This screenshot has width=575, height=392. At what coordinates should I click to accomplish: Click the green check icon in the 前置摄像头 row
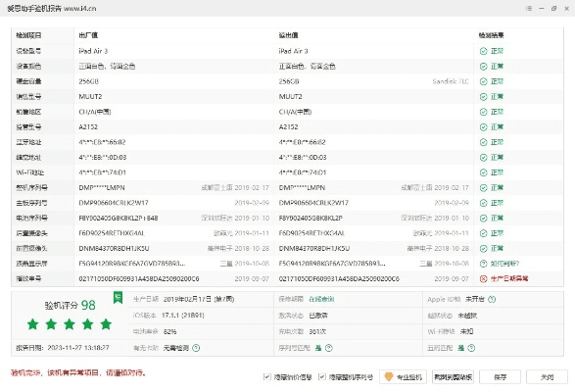(x=483, y=248)
